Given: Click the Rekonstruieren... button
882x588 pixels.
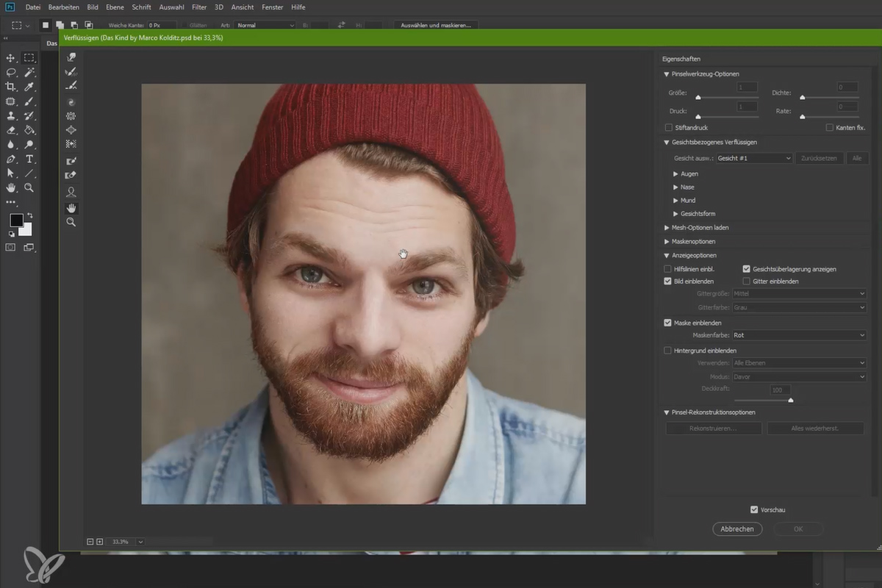Looking at the screenshot, I should (x=714, y=428).
